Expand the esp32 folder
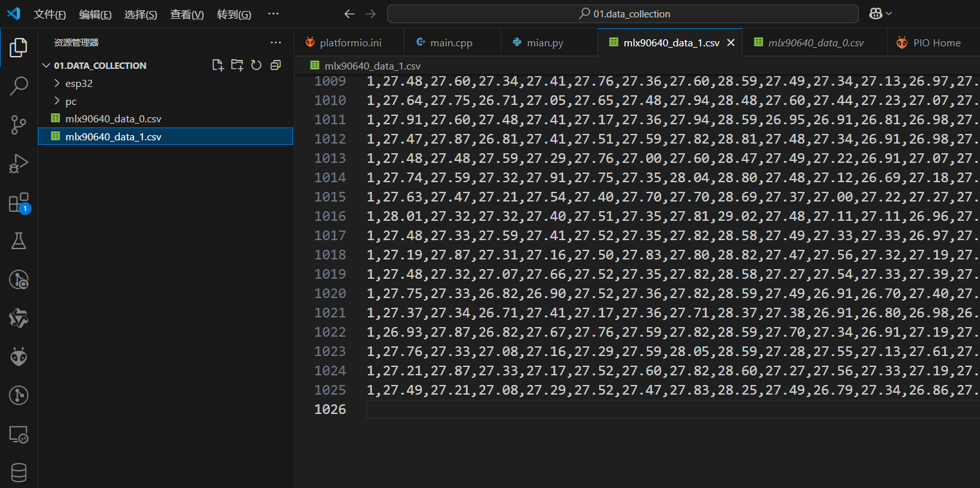Screen dimensions: 980x488 coord(79,83)
